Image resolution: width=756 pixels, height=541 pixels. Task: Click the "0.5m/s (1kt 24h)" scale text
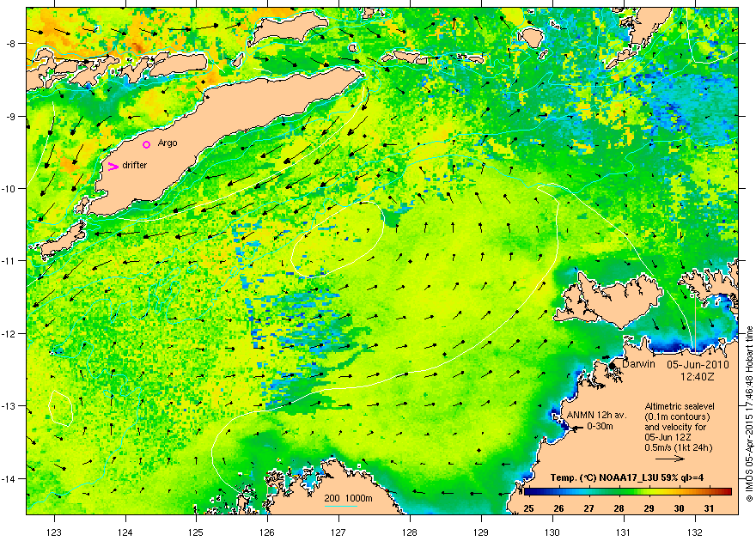(x=679, y=447)
